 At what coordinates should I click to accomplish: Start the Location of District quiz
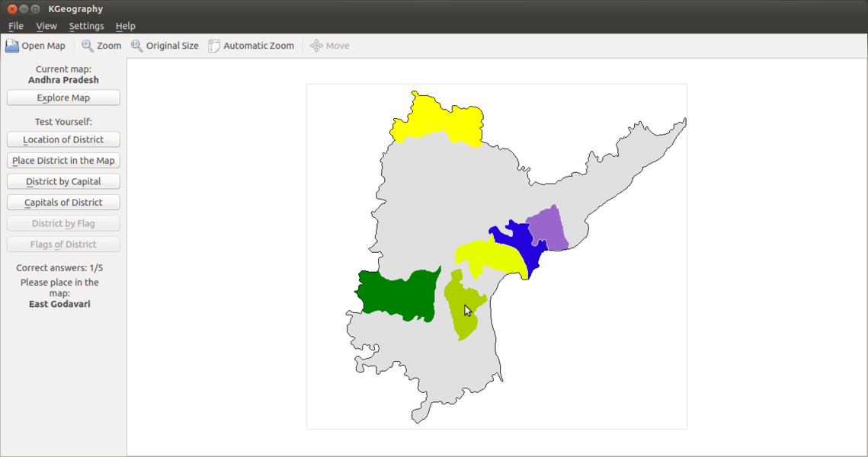[62, 139]
